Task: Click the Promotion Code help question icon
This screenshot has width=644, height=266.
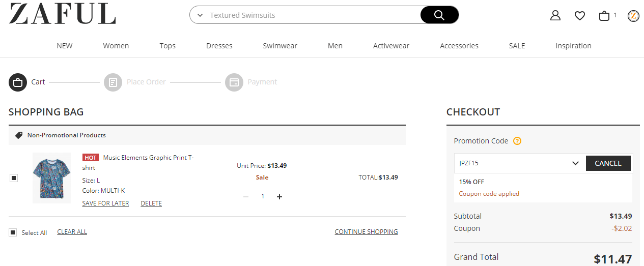Action: [x=517, y=141]
